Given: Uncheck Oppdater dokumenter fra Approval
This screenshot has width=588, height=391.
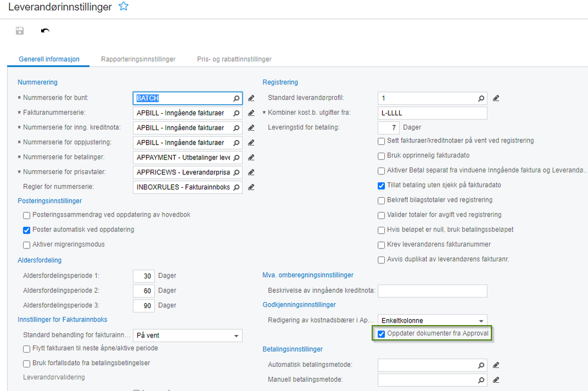Looking at the screenshot, I should (381, 334).
